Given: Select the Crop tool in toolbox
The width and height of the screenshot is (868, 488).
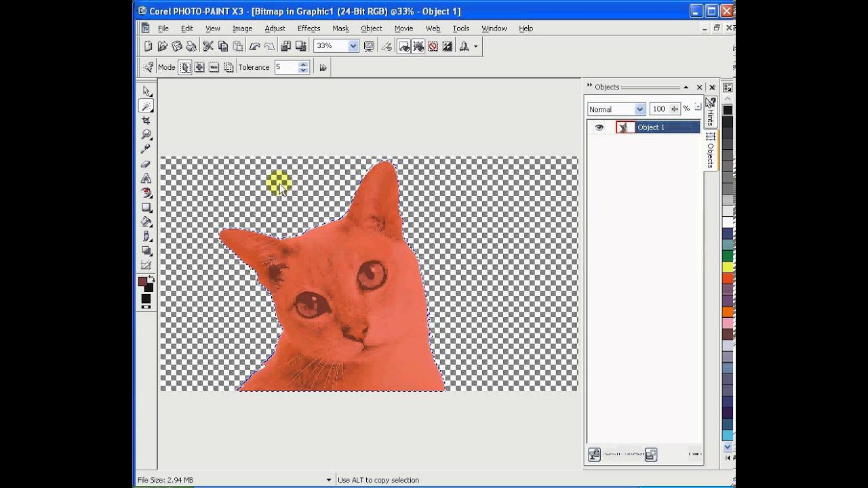Looking at the screenshot, I should (146, 120).
